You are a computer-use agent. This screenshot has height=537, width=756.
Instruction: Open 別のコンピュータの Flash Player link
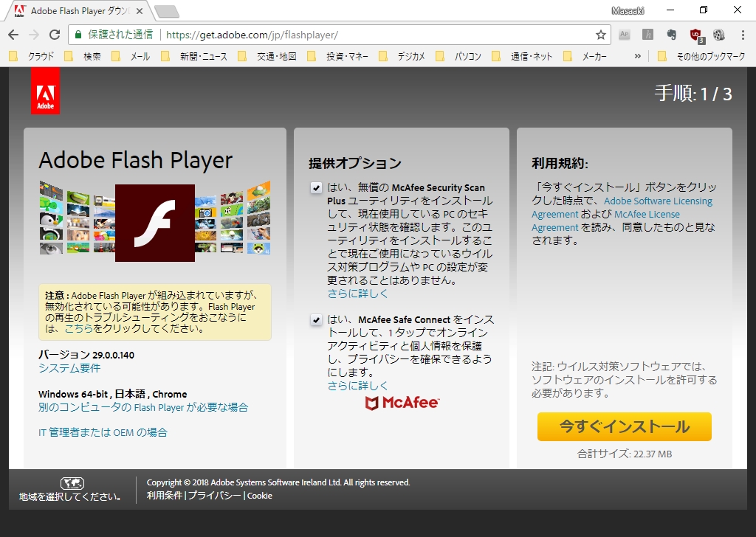pyautogui.click(x=143, y=407)
